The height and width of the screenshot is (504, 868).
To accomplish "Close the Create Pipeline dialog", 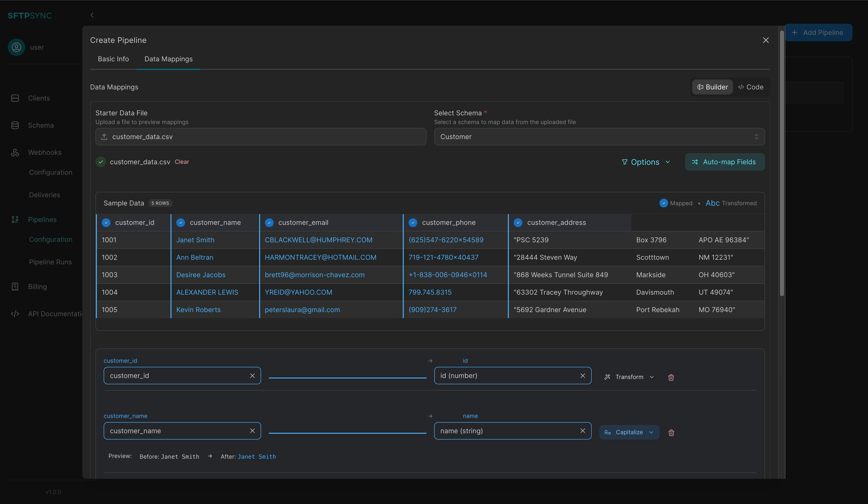I will [766, 40].
